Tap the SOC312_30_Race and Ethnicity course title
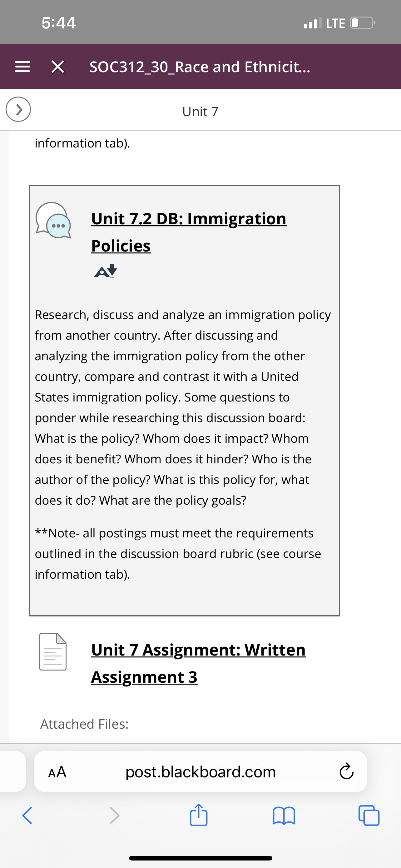 click(200, 67)
